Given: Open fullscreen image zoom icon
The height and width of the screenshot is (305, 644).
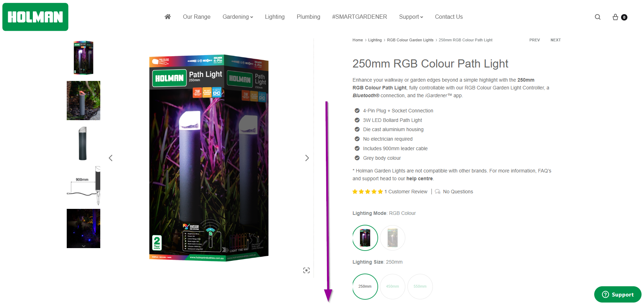Looking at the screenshot, I should coord(306,270).
